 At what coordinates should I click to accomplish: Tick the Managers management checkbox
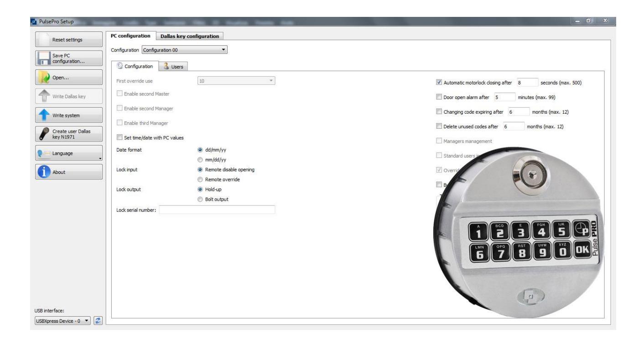tap(440, 141)
